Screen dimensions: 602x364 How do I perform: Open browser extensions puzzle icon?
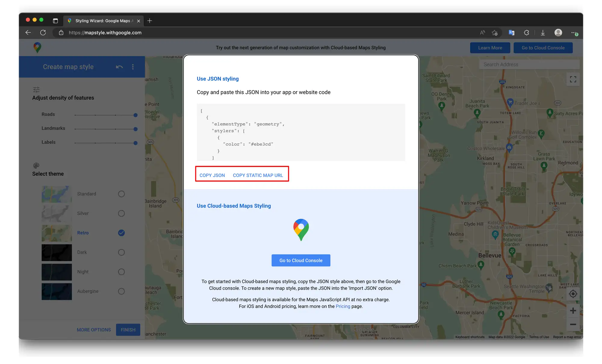pyautogui.click(x=526, y=32)
